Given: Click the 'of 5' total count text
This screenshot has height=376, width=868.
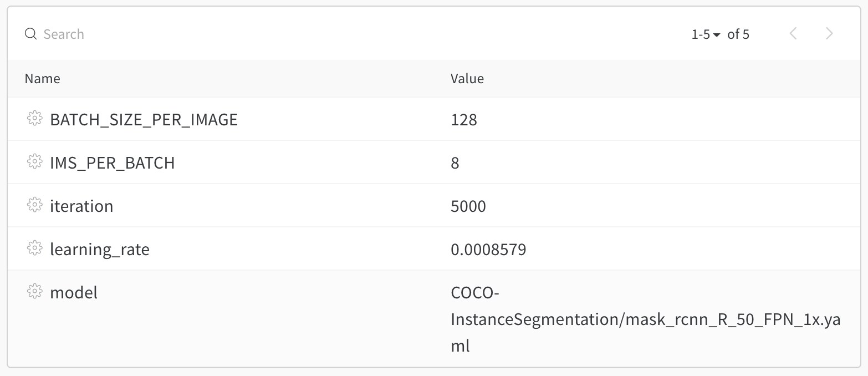Looking at the screenshot, I should click(738, 34).
